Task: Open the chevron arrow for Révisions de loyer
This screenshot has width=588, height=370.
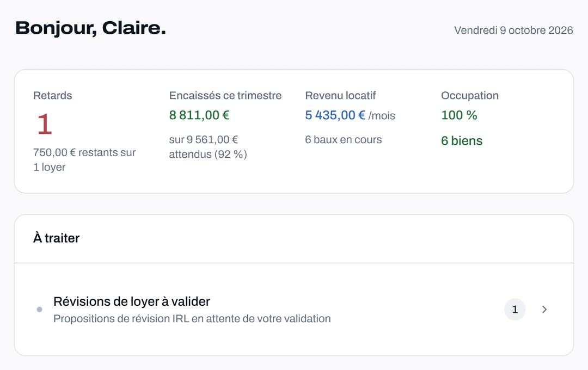Action: 544,309
